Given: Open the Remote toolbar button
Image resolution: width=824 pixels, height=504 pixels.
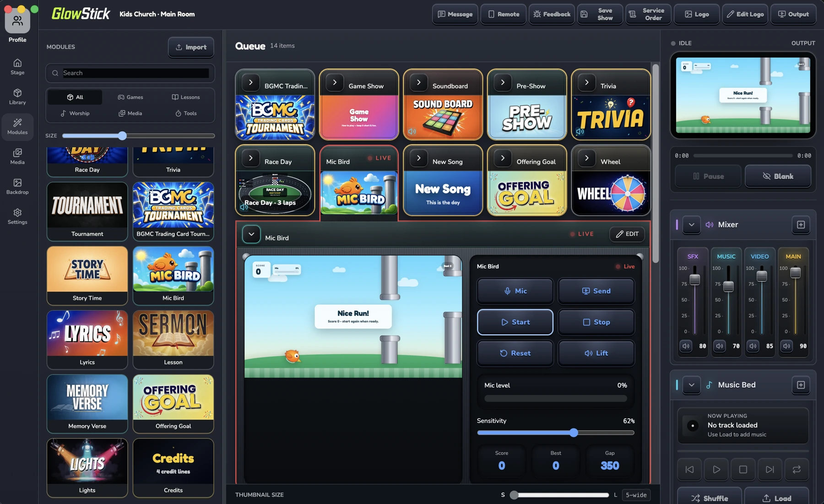Looking at the screenshot, I should (504, 14).
